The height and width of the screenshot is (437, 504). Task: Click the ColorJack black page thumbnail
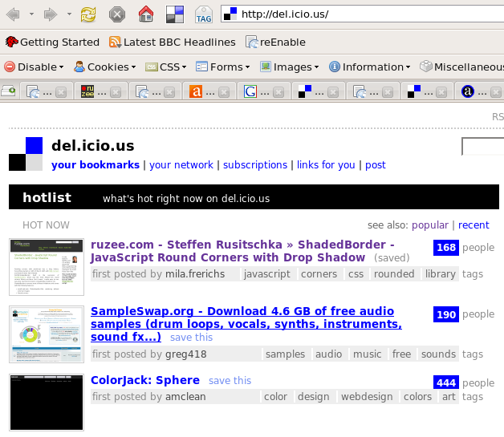pyautogui.click(x=47, y=403)
